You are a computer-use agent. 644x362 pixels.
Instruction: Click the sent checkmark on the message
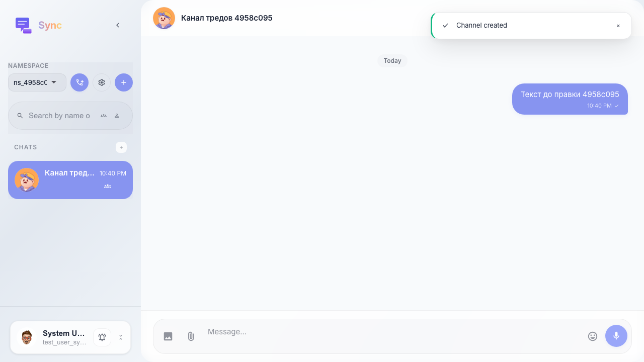[x=617, y=106]
